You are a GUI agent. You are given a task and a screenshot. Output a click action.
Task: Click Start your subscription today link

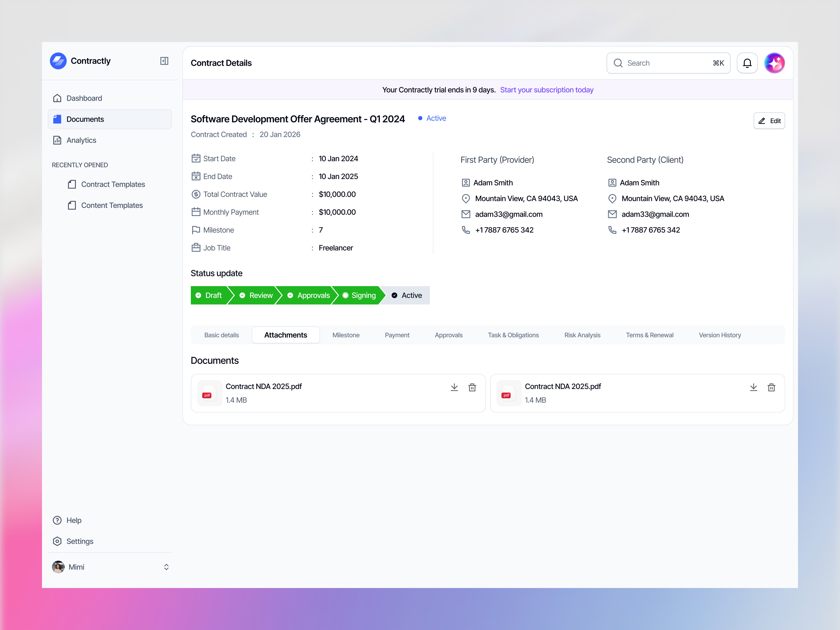(x=547, y=90)
